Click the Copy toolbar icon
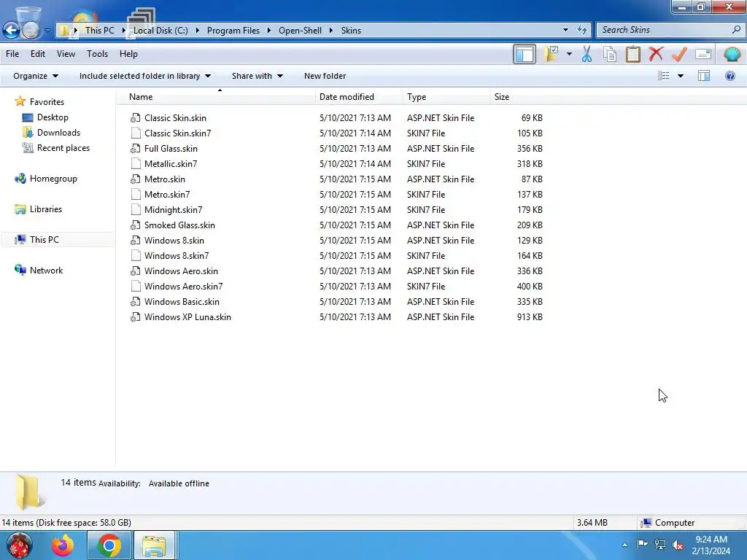 point(610,54)
